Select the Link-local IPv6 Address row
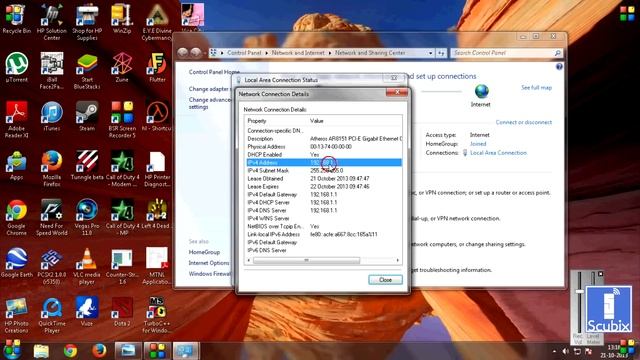Image resolution: width=640 pixels, height=360 pixels. point(324,234)
